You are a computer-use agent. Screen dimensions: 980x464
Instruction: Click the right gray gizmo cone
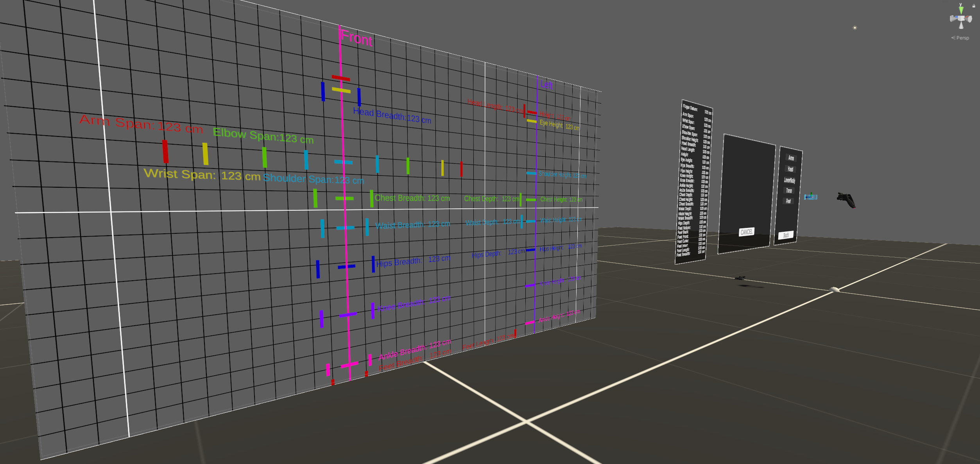click(969, 19)
